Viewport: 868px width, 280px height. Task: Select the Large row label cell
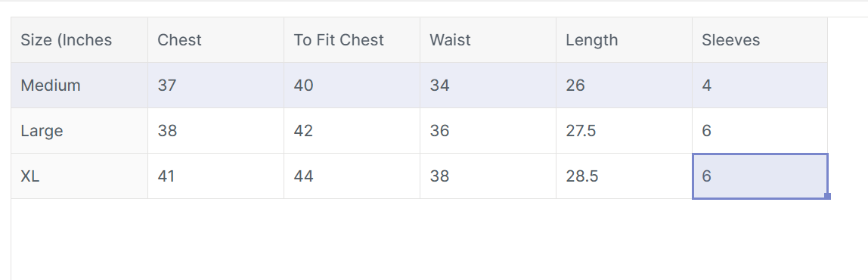tap(79, 131)
